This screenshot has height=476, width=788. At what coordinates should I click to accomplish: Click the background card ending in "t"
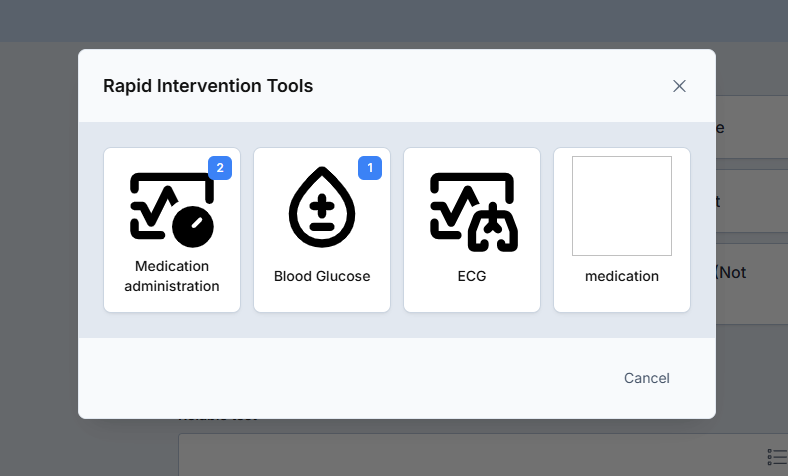[x=752, y=201]
